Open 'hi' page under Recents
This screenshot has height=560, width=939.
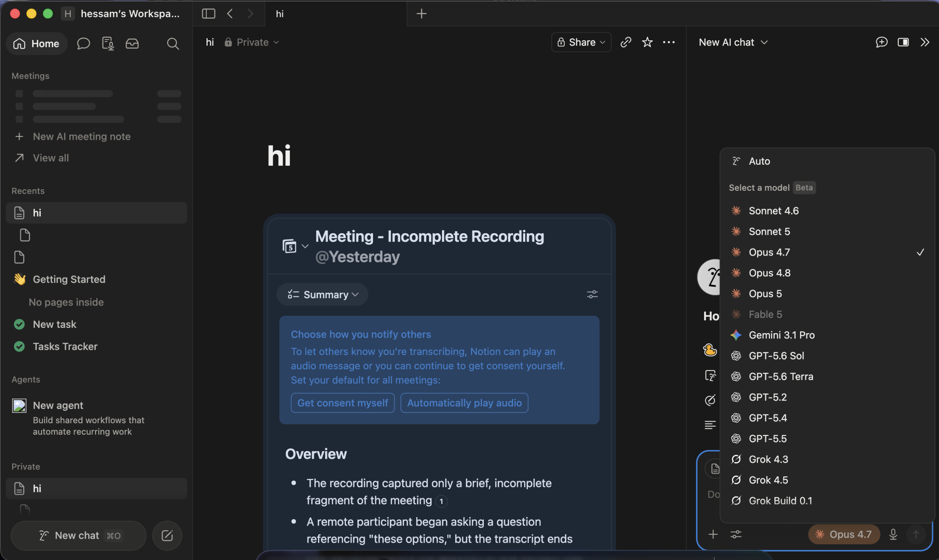point(96,213)
